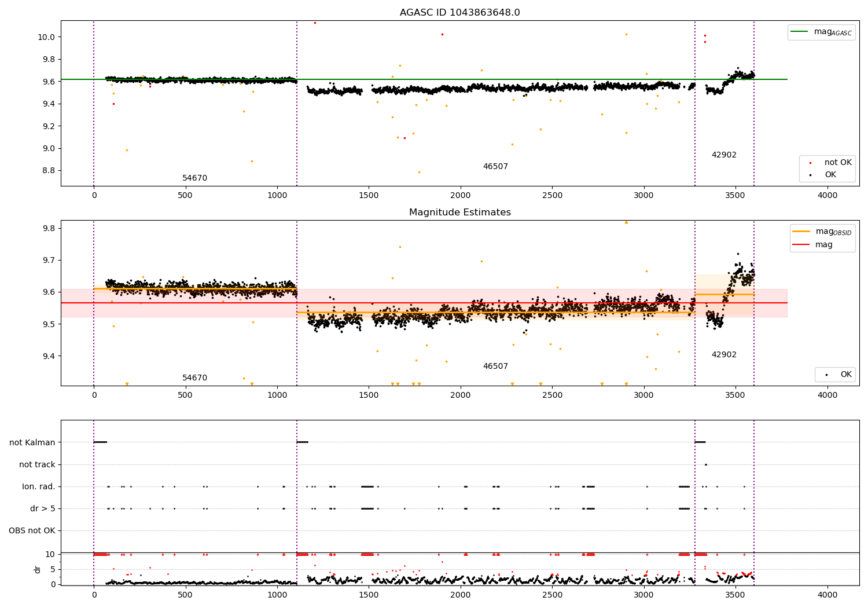Click the 'Ion. rad.' axis label
The width and height of the screenshot is (868, 608).
click(x=39, y=486)
